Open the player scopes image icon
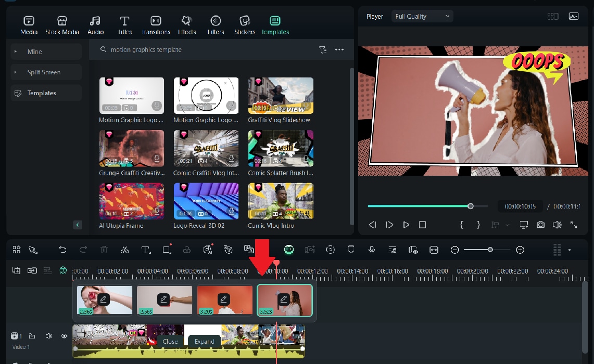Viewport: 594px width, 364px height. [x=574, y=16]
